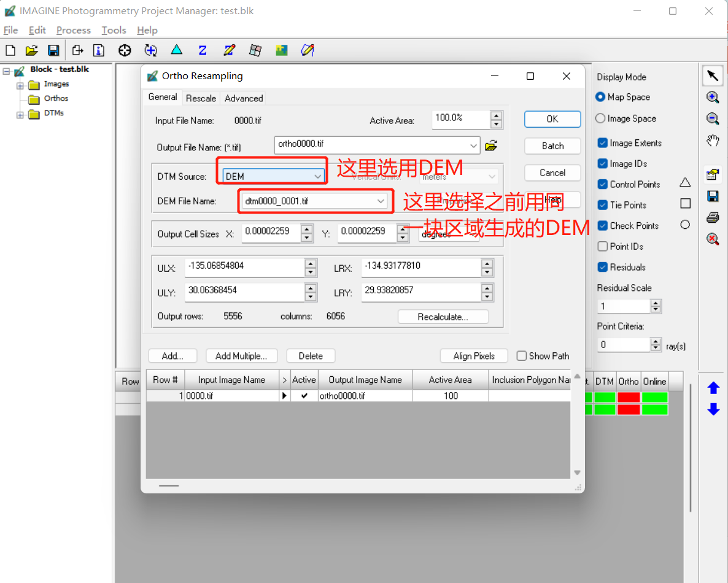Open the Output File Name dropdown
Viewport: 728px width, 583px height.
click(377, 146)
